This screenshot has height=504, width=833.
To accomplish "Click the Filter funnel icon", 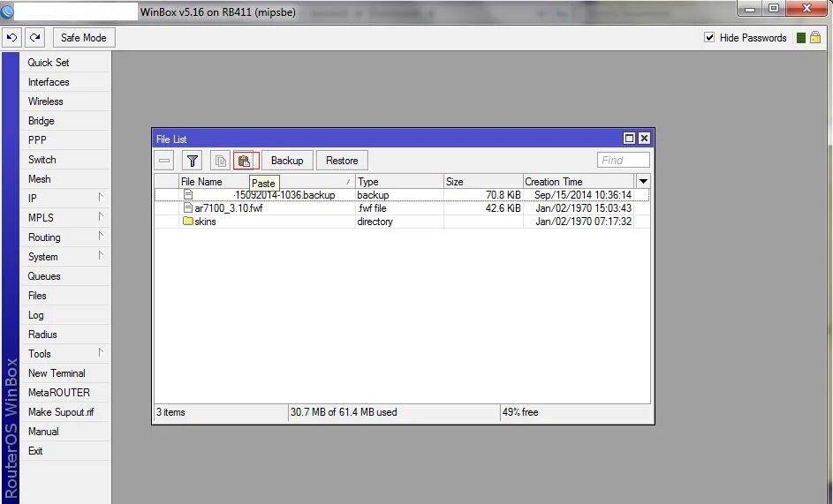I will pyautogui.click(x=193, y=161).
